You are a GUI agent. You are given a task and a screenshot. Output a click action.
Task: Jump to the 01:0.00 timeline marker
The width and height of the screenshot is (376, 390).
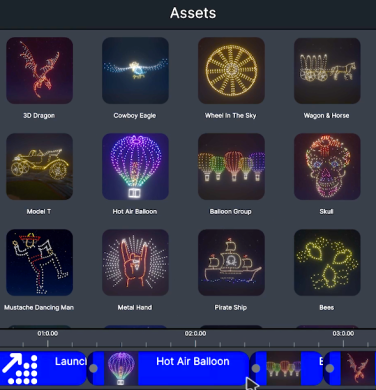point(48,333)
